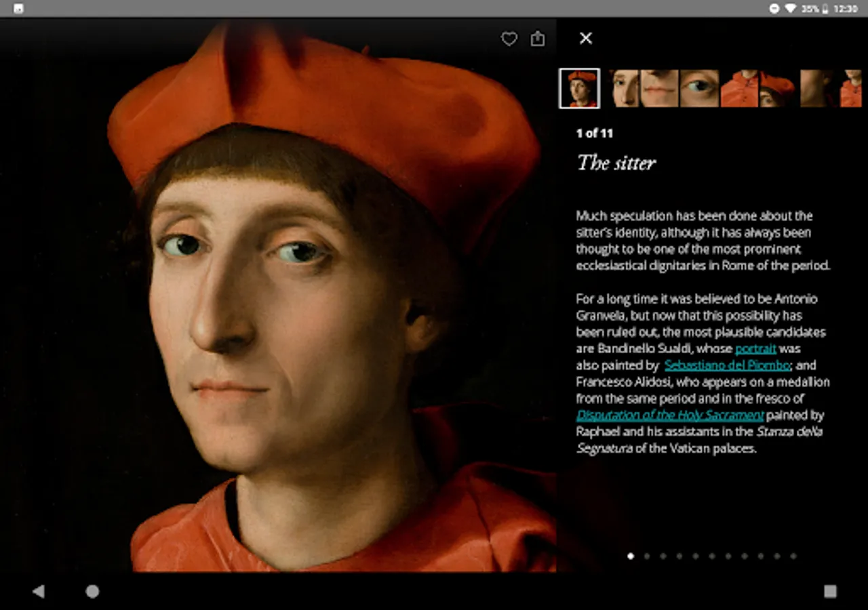The height and width of the screenshot is (610, 868).
Task: Open the dark ear and neck thumbnail
Action: tap(819, 88)
